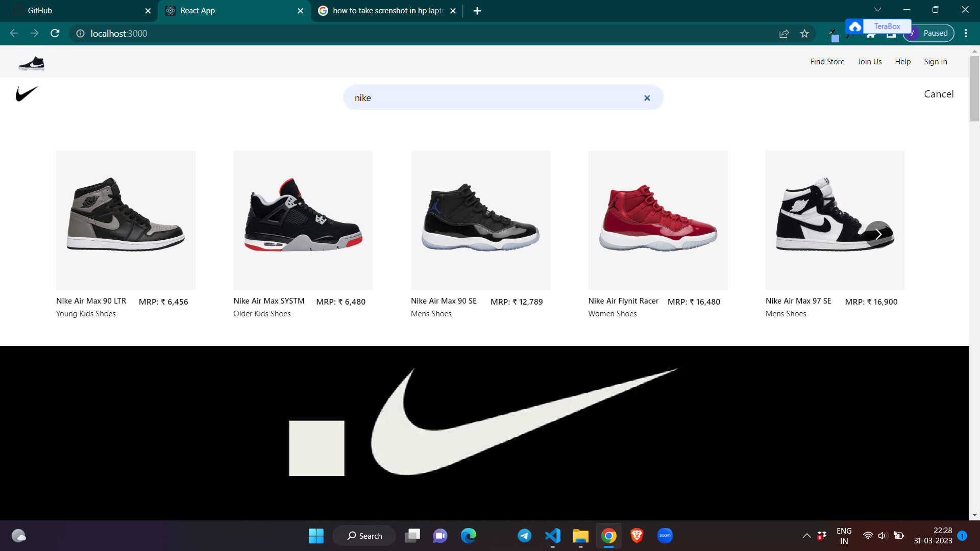Image resolution: width=980 pixels, height=551 pixels.
Task: Click the Join Us link
Action: point(870,62)
